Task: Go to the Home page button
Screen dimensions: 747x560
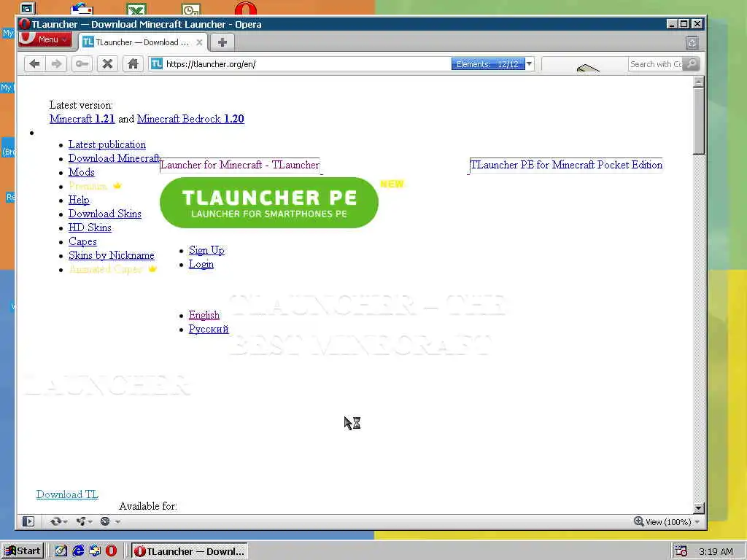Action: 133,64
